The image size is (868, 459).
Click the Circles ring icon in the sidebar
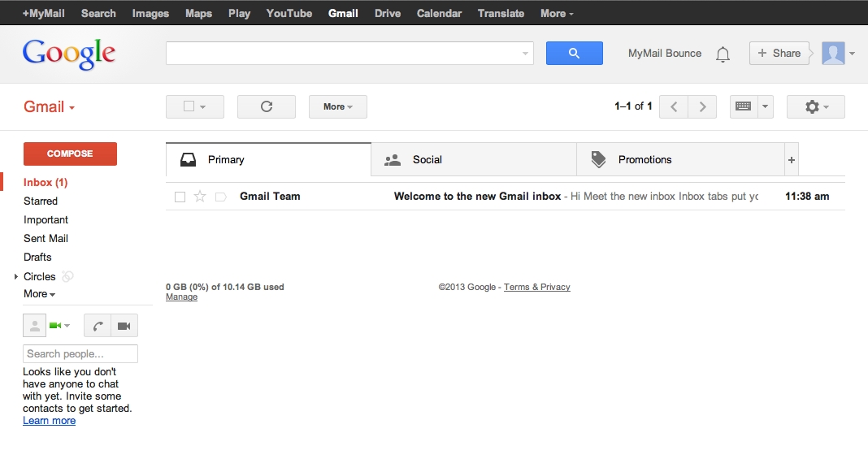click(67, 276)
